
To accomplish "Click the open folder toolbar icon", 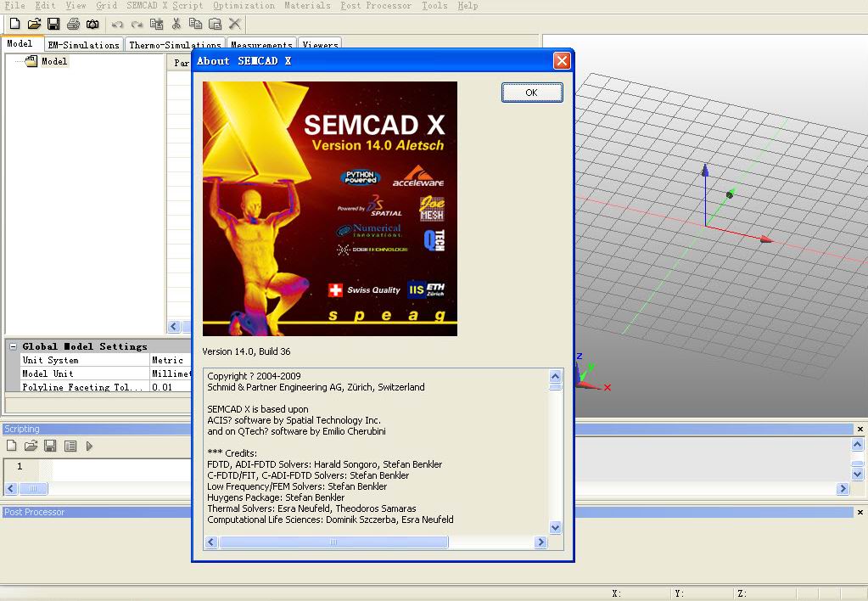I will tap(34, 24).
